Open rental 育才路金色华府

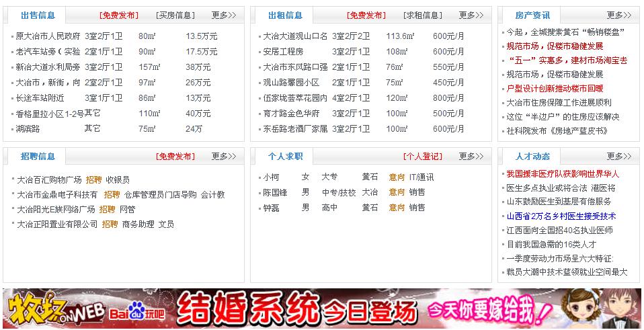(291, 114)
